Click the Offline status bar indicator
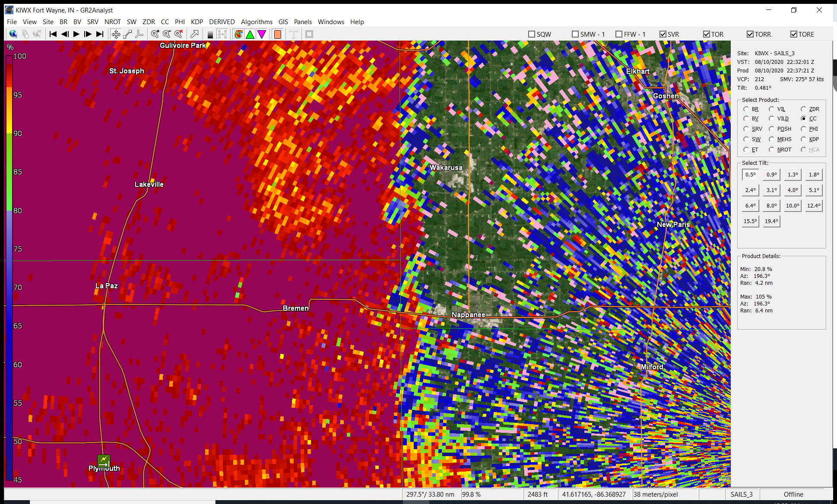The width and height of the screenshot is (837, 504). 793,495
